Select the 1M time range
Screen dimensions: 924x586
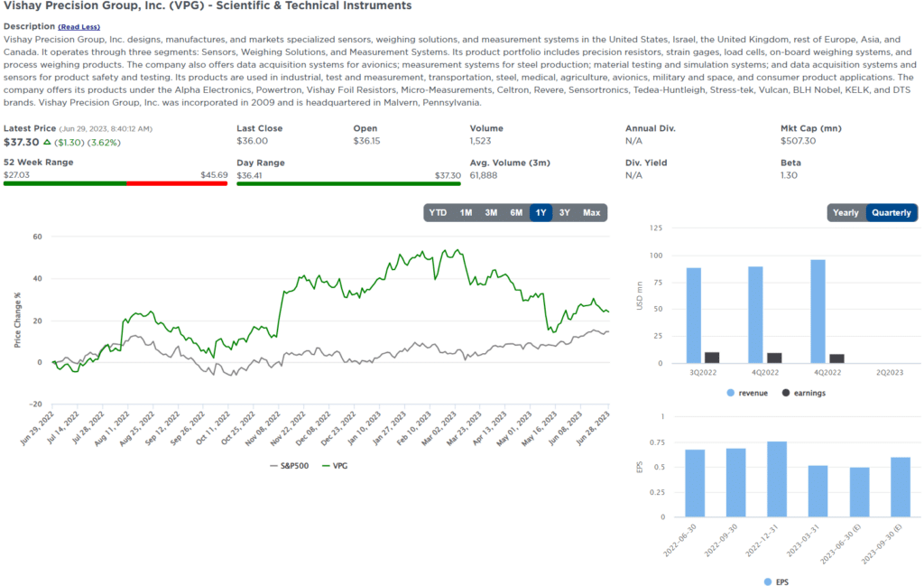coord(466,213)
